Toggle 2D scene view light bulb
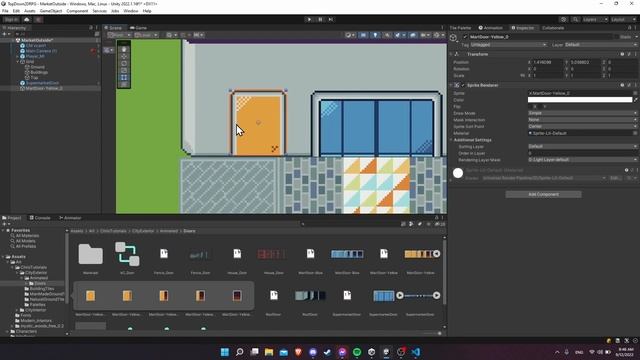The image size is (640, 360). pyautogui.click(x=375, y=35)
